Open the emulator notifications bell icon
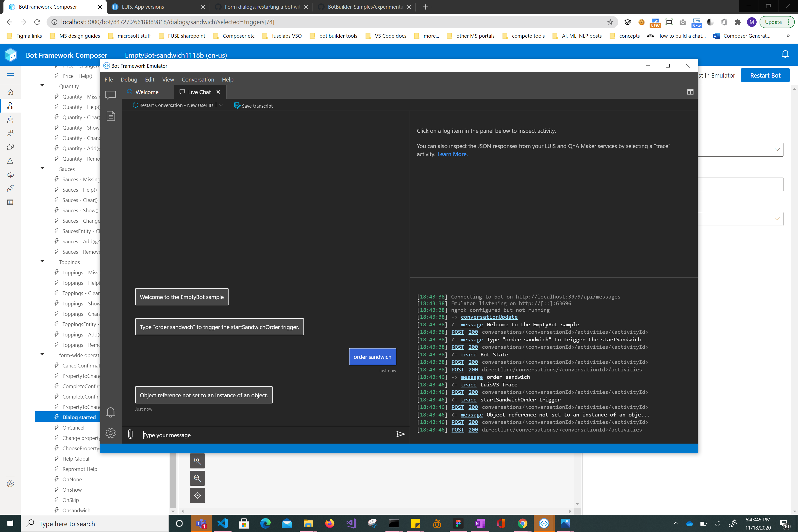Viewport: 798px width, 532px height. click(111, 412)
